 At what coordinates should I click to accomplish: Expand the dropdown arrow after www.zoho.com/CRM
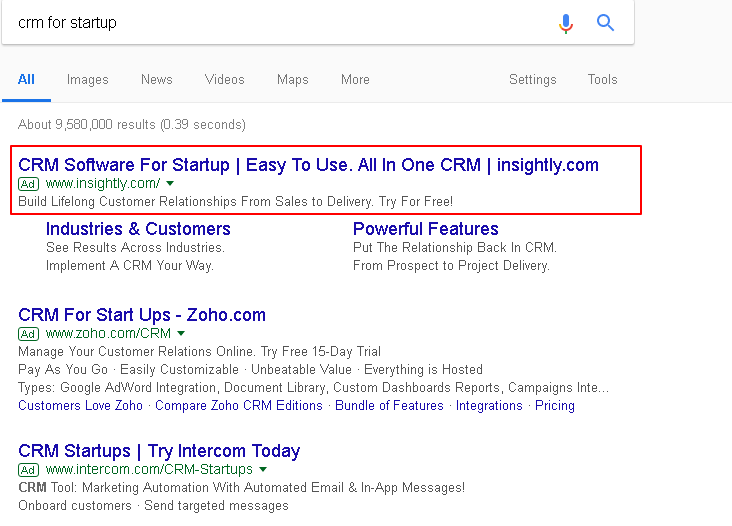(182, 333)
